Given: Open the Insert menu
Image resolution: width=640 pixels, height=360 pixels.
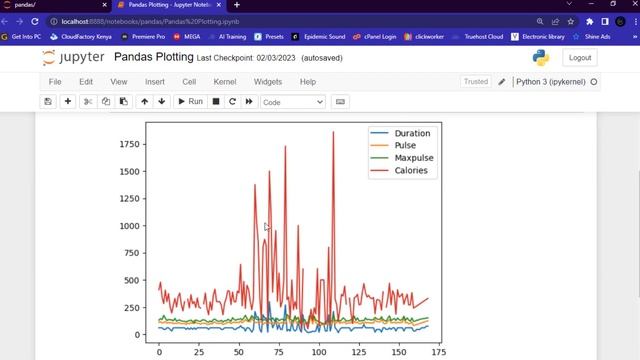Looking at the screenshot, I should [155, 82].
